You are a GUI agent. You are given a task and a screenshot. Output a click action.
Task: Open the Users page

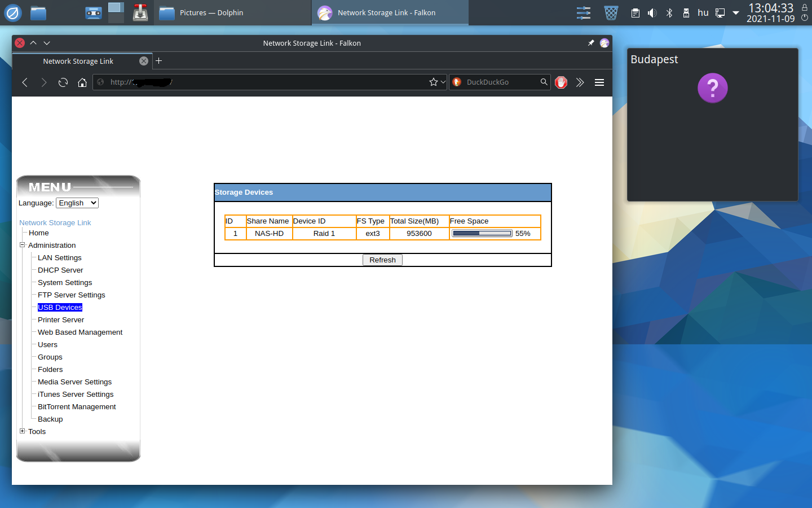[x=48, y=345]
